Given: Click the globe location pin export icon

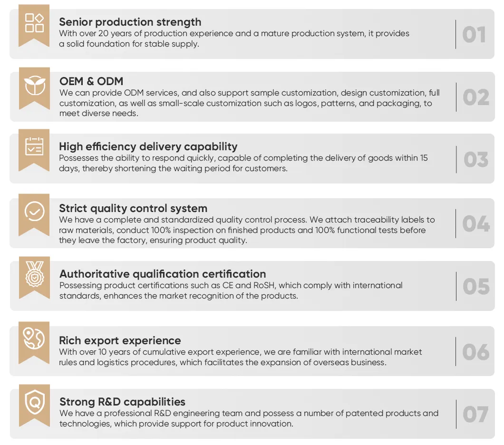Looking at the screenshot, I should pyautogui.click(x=34, y=339).
